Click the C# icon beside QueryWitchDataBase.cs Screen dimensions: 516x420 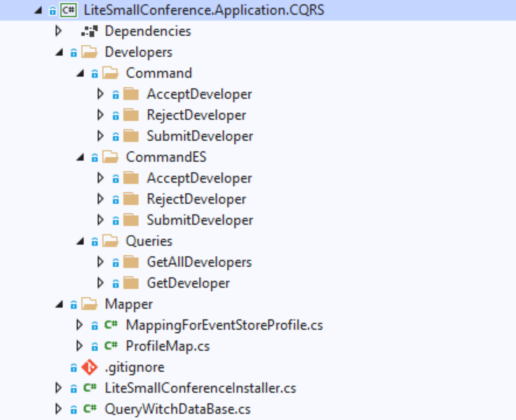[90, 409]
